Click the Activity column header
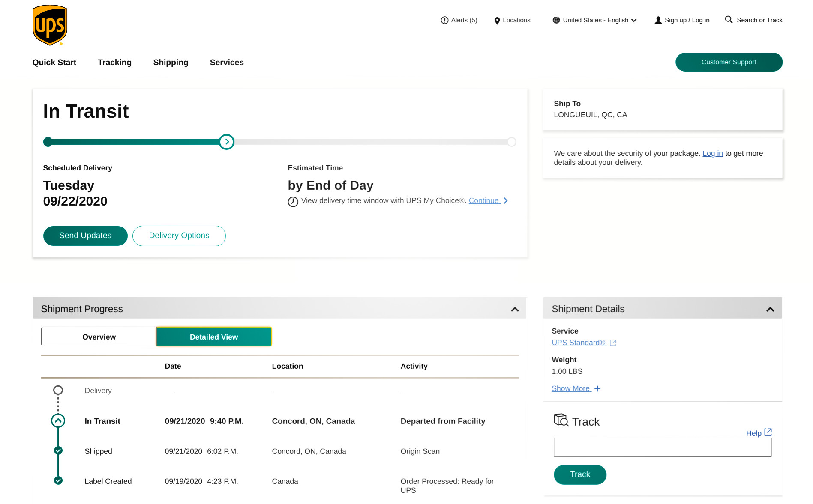The height and width of the screenshot is (504, 813). pos(414,366)
